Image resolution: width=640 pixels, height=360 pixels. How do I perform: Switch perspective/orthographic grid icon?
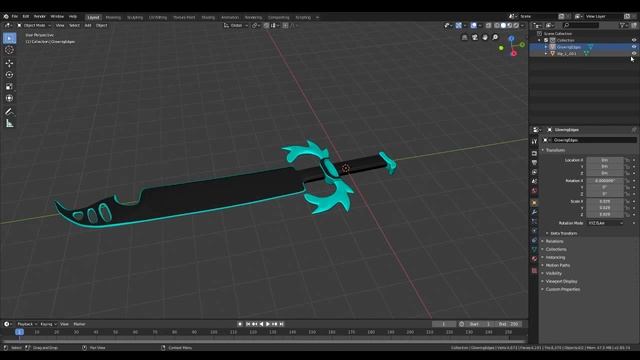[x=464, y=38]
